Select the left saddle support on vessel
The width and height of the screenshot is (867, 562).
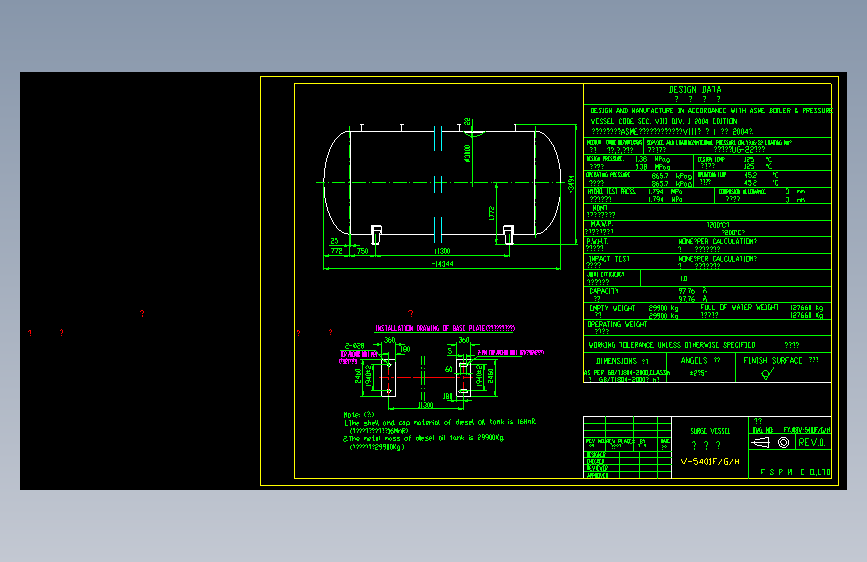(376, 235)
